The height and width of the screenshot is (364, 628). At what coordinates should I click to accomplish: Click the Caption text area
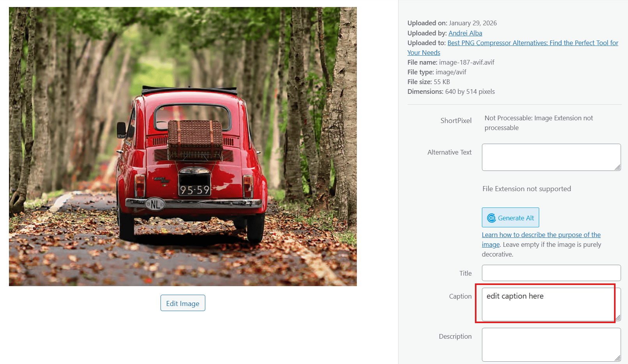[548, 304]
